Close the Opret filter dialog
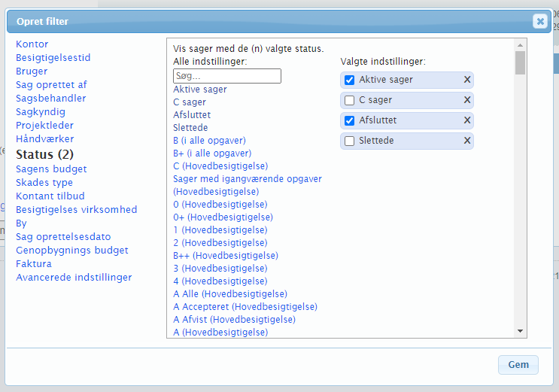Image resolution: width=559 pixels, height=392 pixels. (539, 21)
